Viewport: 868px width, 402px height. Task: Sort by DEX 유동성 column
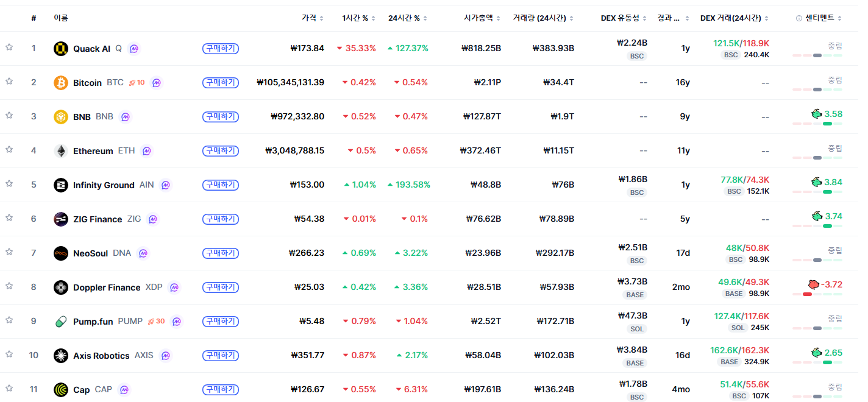coord(624,18)
